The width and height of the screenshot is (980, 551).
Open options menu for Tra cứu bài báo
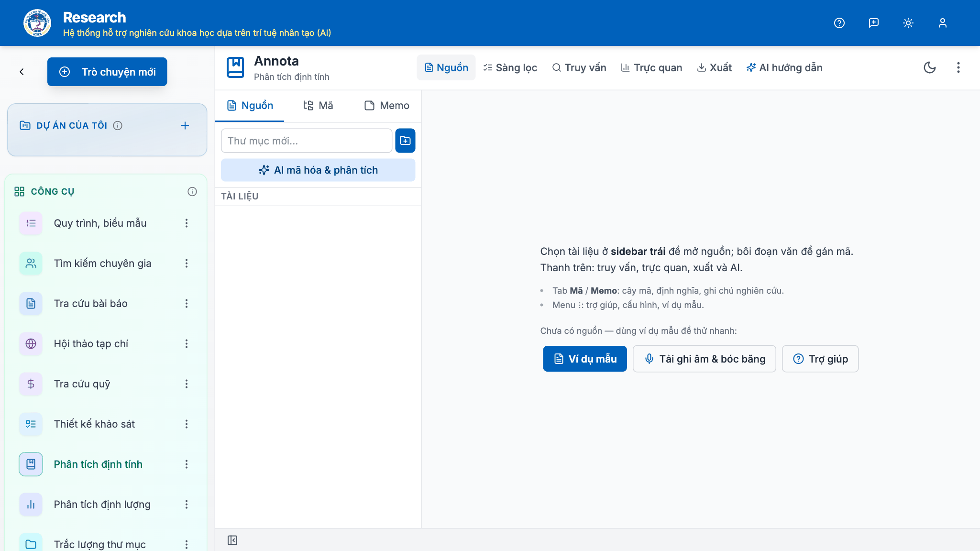click(187, 303)
